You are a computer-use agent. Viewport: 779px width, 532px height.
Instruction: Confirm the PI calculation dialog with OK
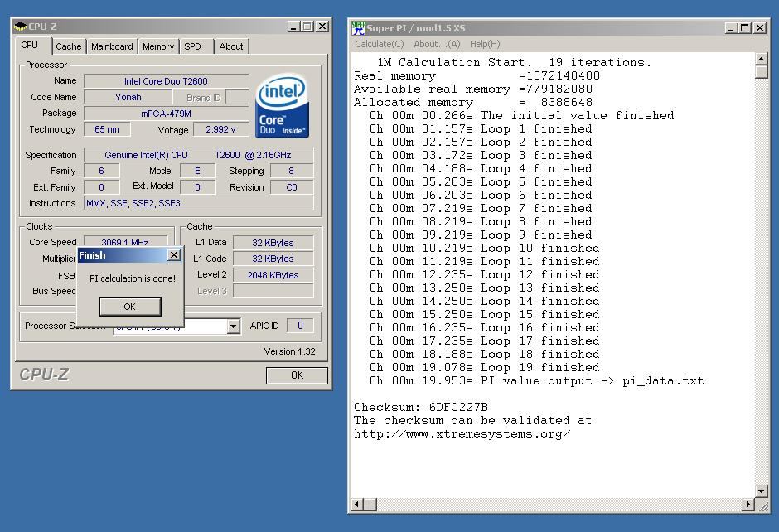click(x=129, y=307)
